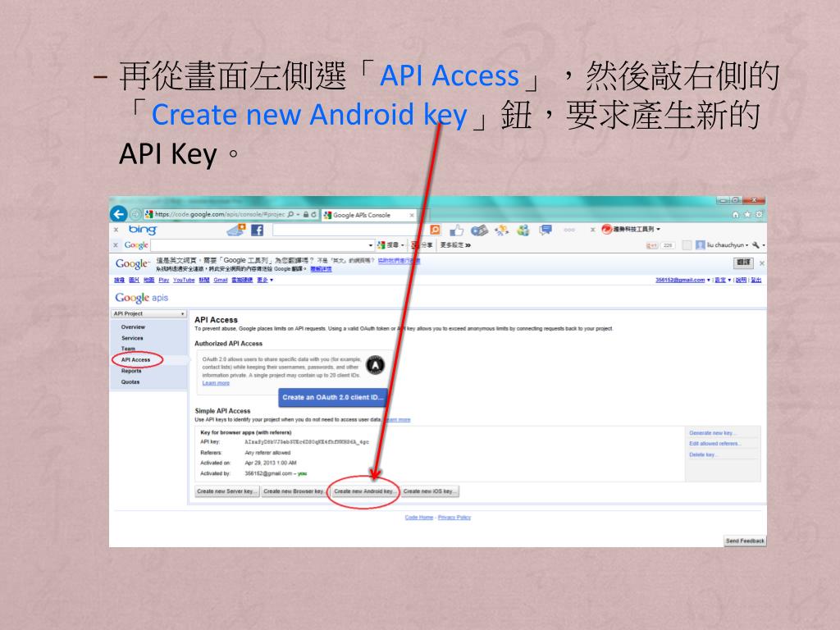The image size is (840, 630).
Task: Open Favorites star icon
Action: point(747,214)
